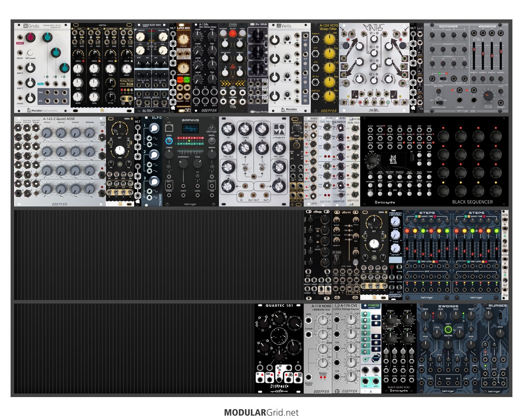Click the MASTER VOLUME knob on Behringer 305
Viewport: 523px width, 420px height.
coord(488,95)
